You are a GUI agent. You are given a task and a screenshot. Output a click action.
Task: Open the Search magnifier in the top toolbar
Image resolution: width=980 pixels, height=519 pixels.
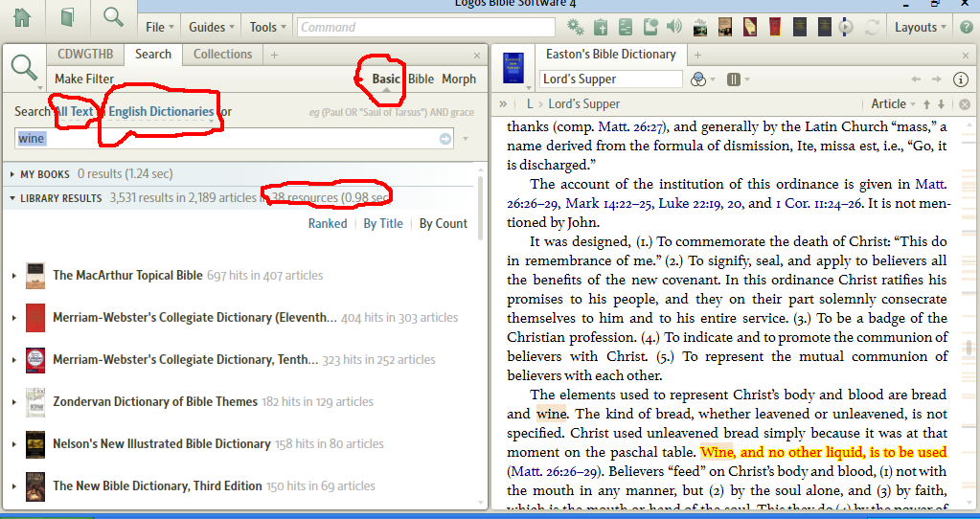tap(113, 17)
